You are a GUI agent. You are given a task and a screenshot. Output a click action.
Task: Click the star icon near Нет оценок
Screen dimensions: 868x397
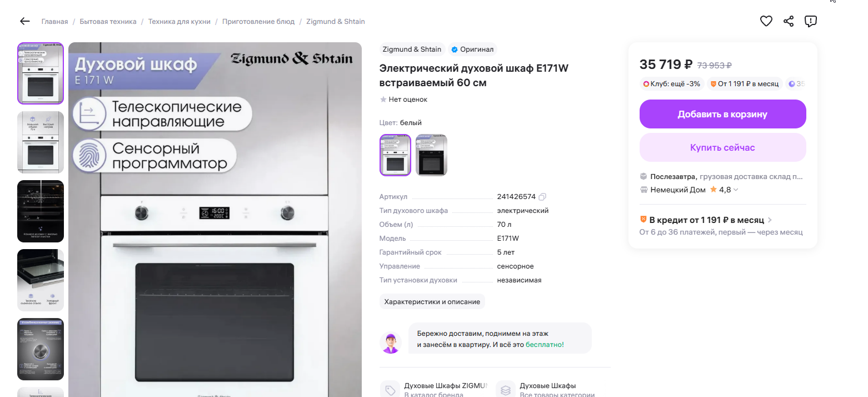pos(383,100)
